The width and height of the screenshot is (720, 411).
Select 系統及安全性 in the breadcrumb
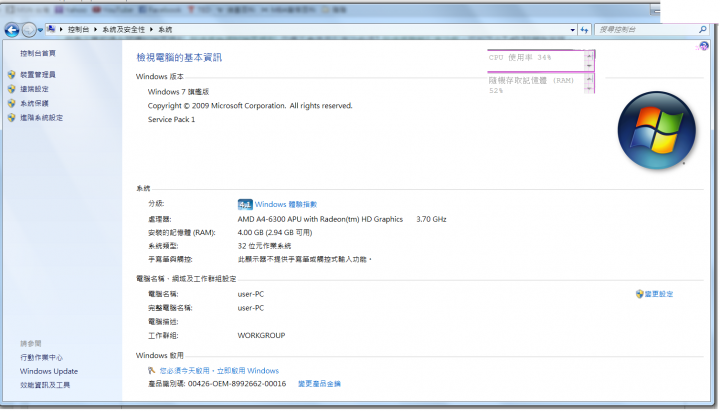[124, 30]
